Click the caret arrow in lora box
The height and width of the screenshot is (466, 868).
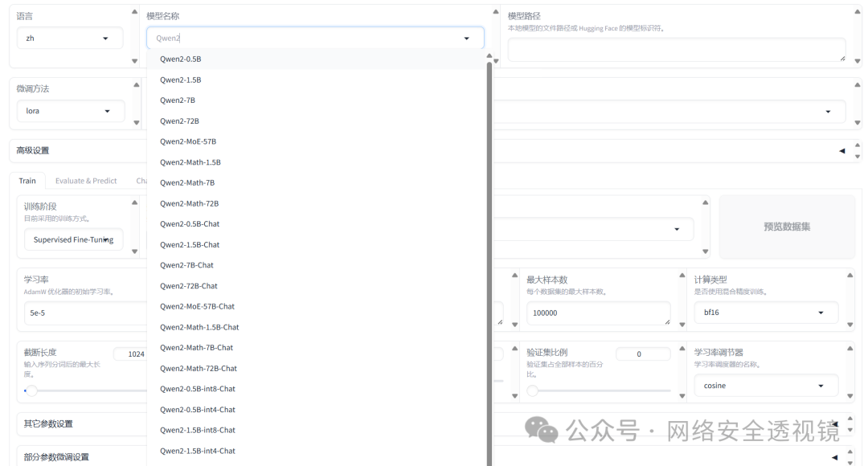click(108, 111)
